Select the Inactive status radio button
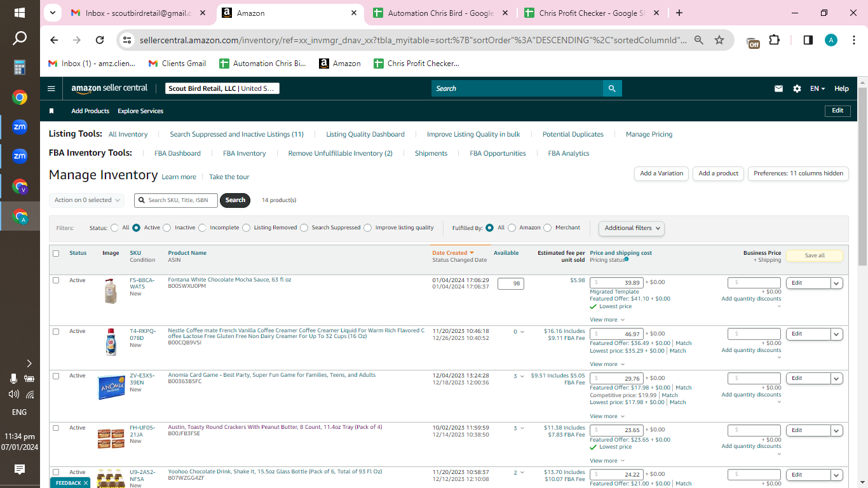Viewport: 868px width, 488px height. tap(167, 227)
